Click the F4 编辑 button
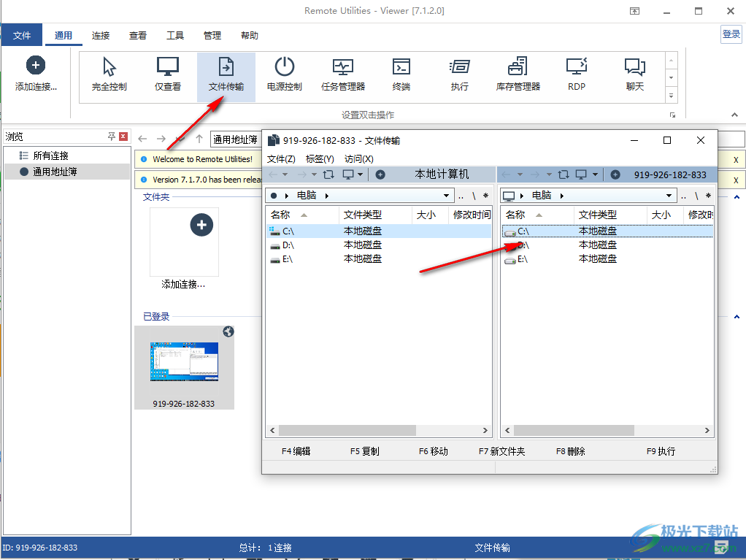The image size is (746, 560). tap(296, 451)
